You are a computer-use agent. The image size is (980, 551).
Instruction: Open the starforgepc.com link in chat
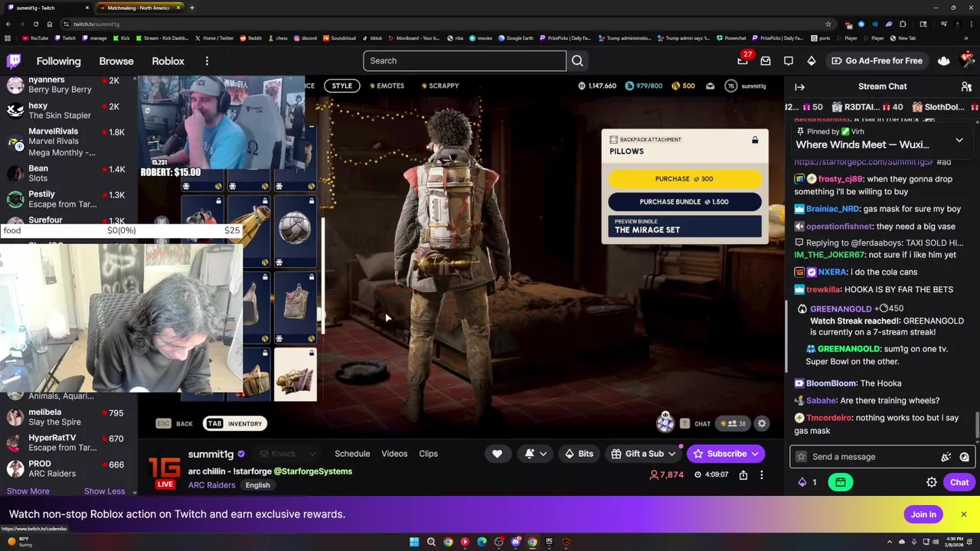pos(864,161)
